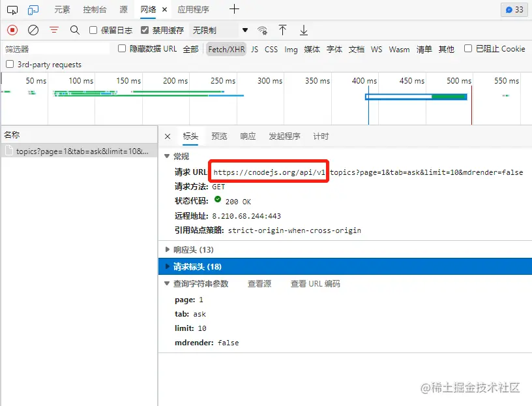Filter by 全部 request types
The width and height of the screenshot is (532, 406).
point(190,49)
